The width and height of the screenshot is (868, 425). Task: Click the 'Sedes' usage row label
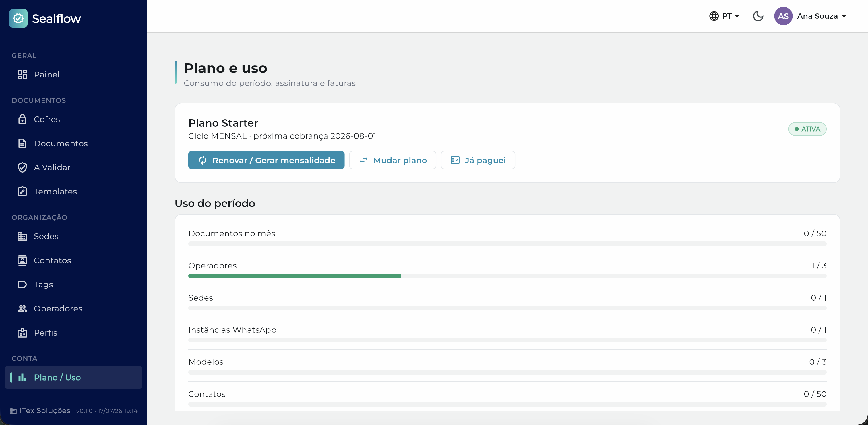pyautogui.click(x=200, y=298)
